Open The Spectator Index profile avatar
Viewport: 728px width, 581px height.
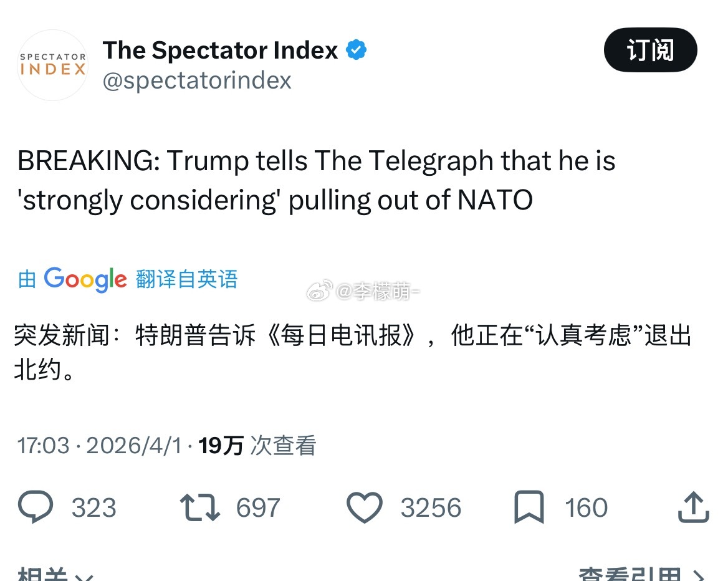tap(52, 65)
